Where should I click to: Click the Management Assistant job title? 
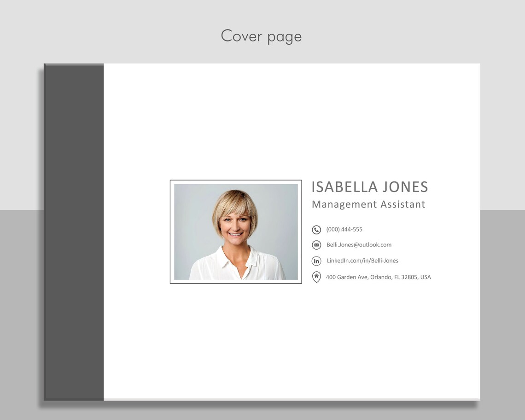click(368, 204)
